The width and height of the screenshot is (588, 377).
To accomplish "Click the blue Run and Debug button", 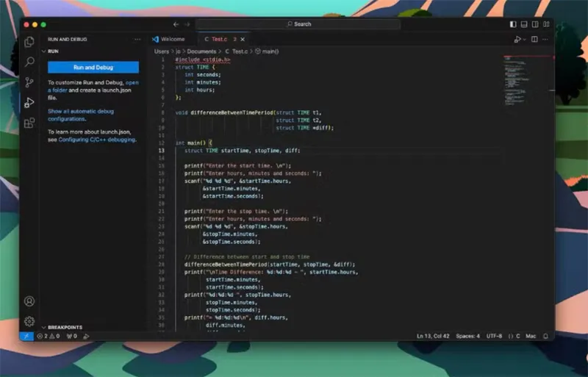I will point(93,68).
